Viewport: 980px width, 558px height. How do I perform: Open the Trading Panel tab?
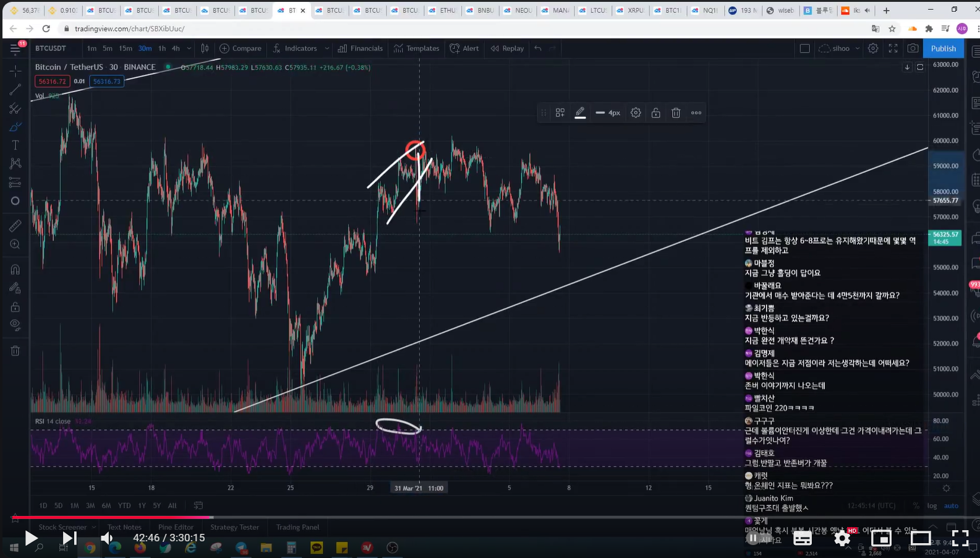tap(297, 527)
